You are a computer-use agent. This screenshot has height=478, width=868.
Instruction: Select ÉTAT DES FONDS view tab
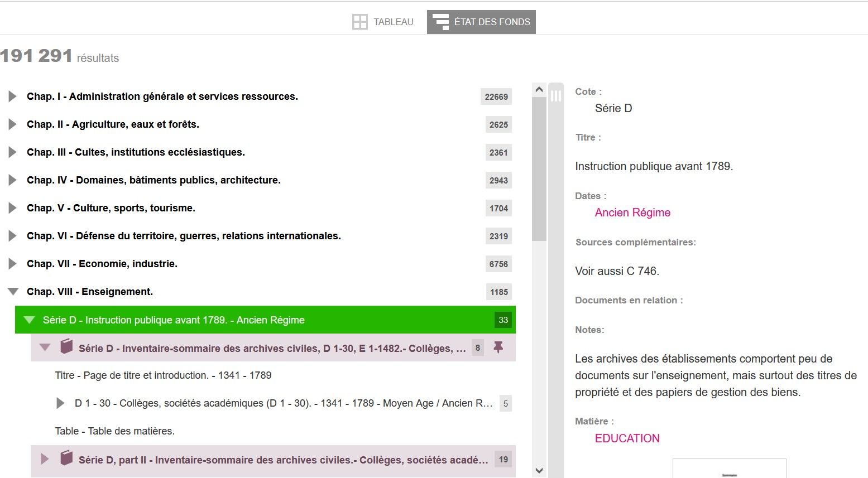click(x=491, y=22)
